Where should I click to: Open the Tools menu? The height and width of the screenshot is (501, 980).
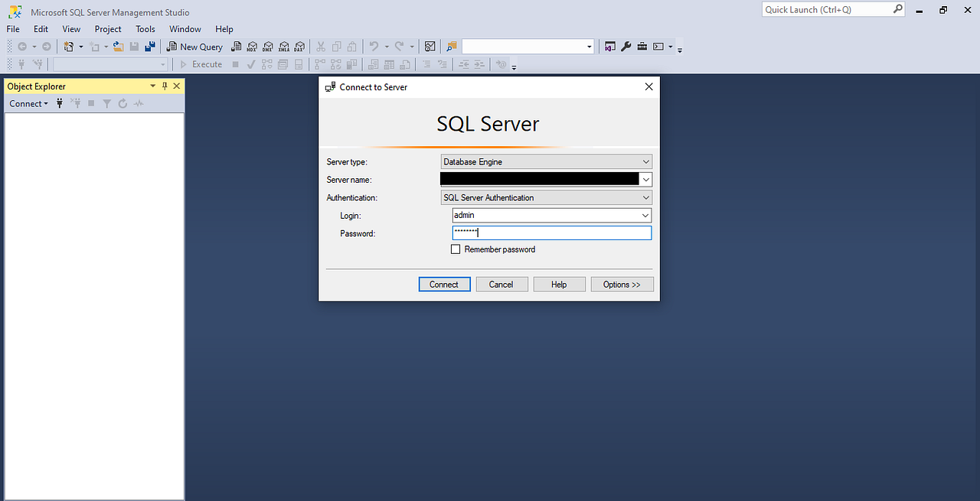(x=145, y=29)
